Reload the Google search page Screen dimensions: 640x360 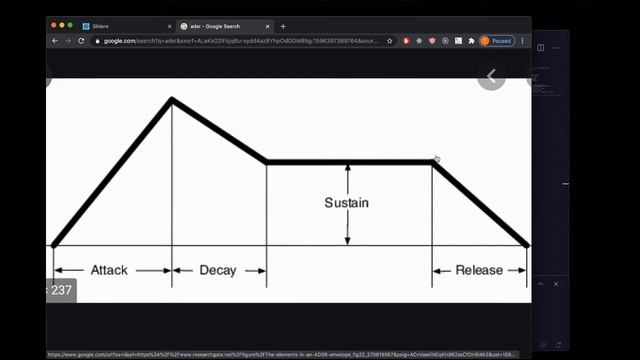(x=81, y=41)
